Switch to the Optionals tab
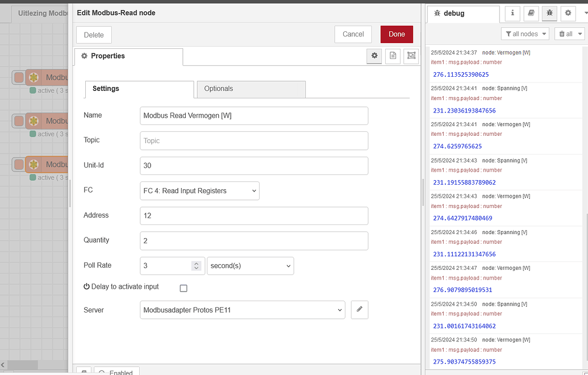Image resolution: width=588 pixels, height=375 pixels. click(x=251, y=89)
